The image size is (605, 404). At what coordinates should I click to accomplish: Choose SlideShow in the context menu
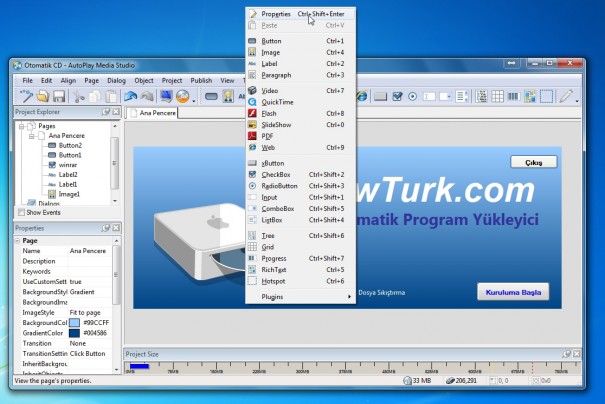(301, 125)
